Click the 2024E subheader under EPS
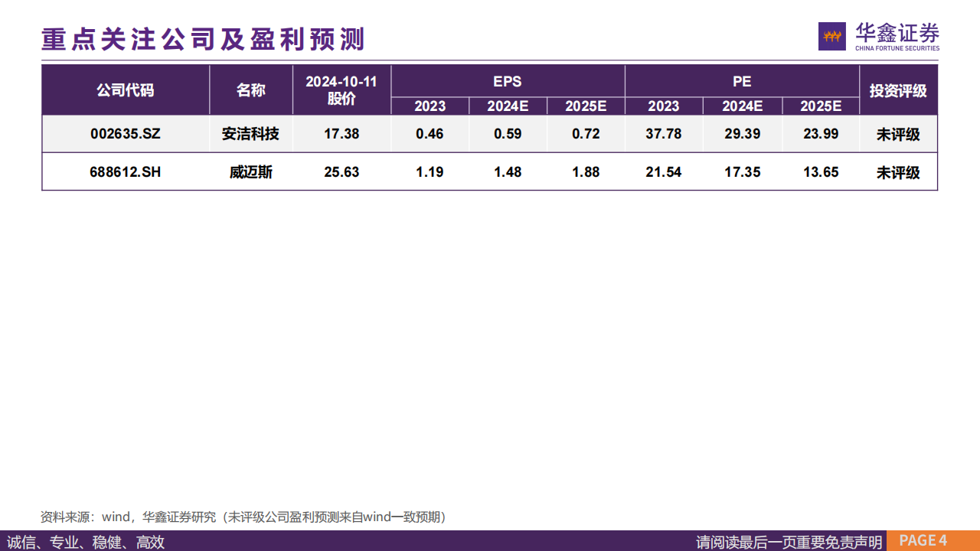 [508, 106]
